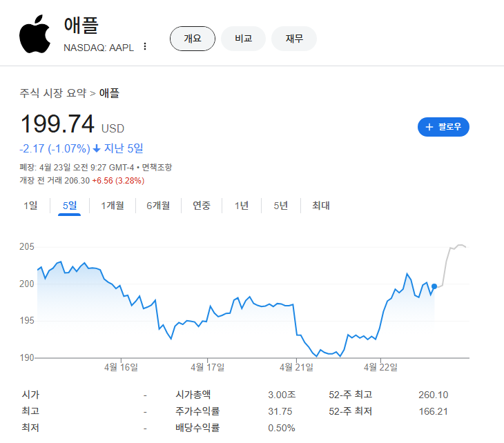This screenshot has height=443, width=504.
Task: Open the 재무 tab
Action: (294, 39)
